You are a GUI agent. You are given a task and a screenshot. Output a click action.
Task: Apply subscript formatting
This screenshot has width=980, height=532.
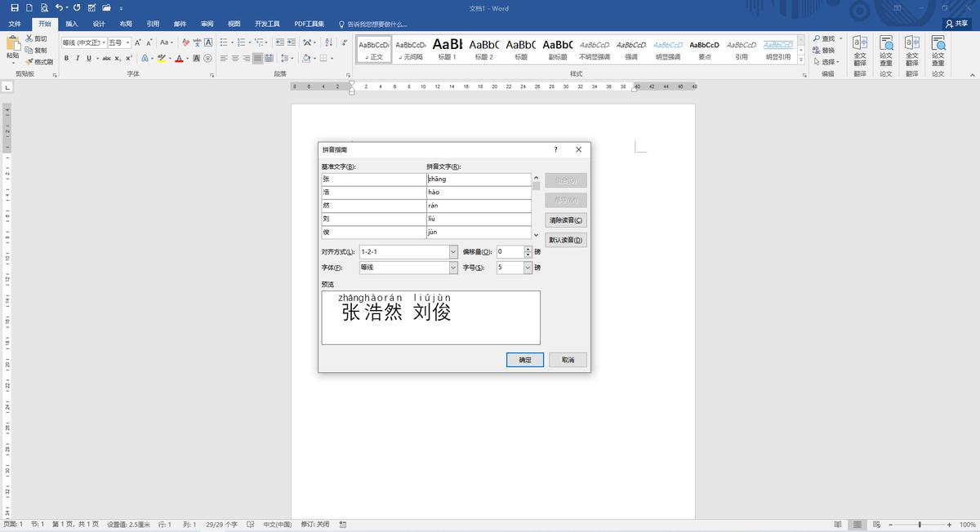(117, 58)
